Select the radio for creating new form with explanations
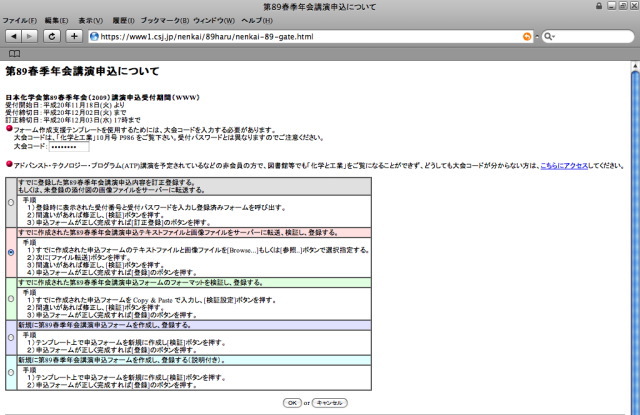The image size is (640, 415). [x=10, y=372]
